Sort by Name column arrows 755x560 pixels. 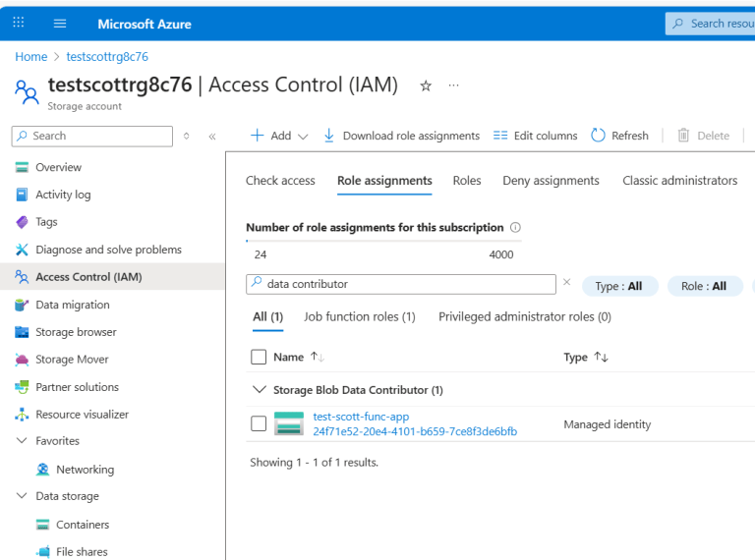317,357
